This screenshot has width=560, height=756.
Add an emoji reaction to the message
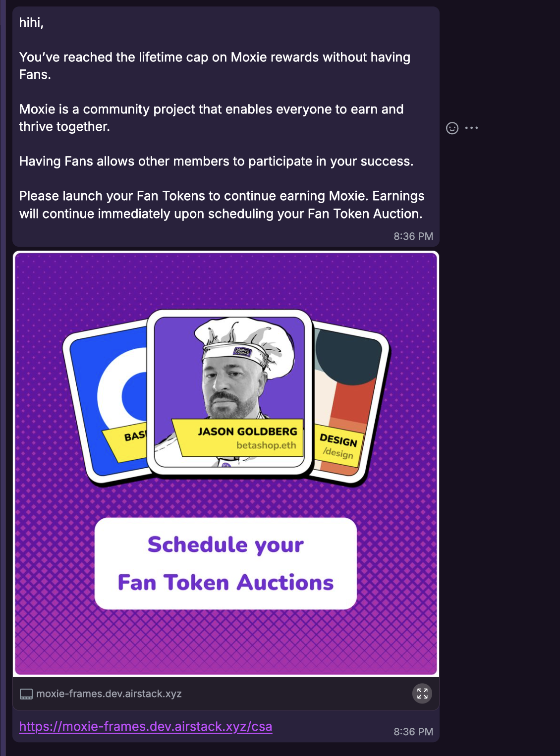tap(452, 128)
